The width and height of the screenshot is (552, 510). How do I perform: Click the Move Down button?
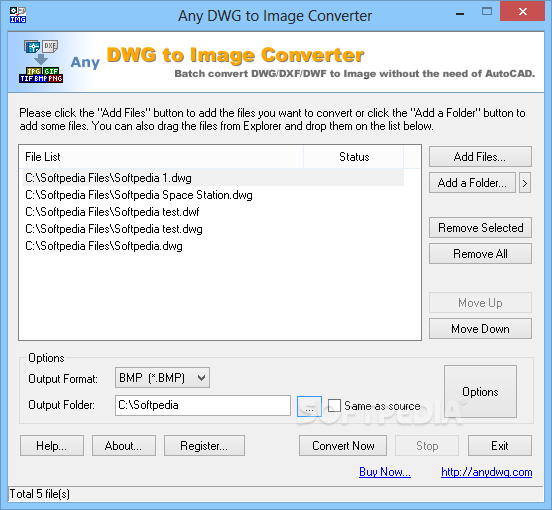480,329
